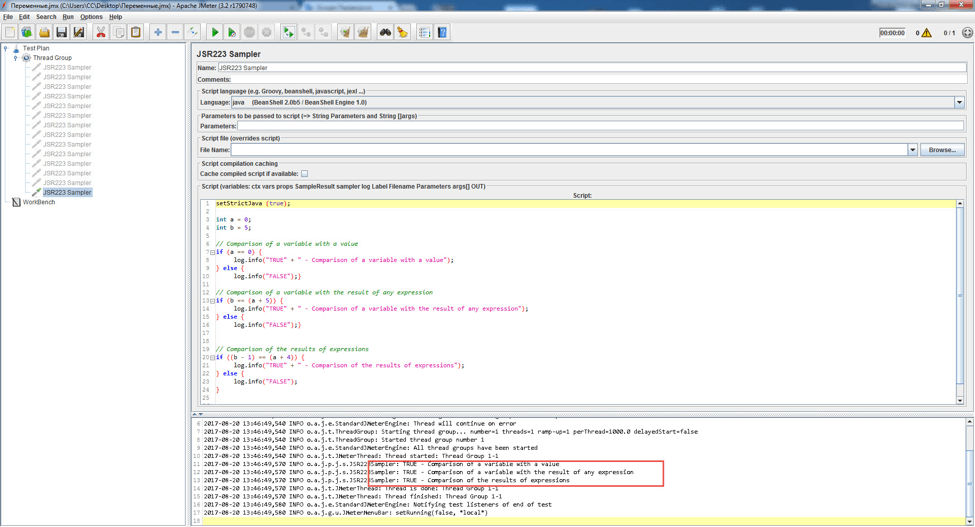
Task: Open the Options menu
Action: (x=91, y=17)
